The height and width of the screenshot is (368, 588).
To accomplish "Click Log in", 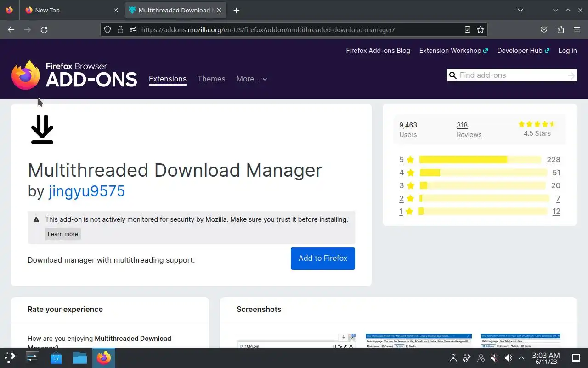I will pos(567,51).
